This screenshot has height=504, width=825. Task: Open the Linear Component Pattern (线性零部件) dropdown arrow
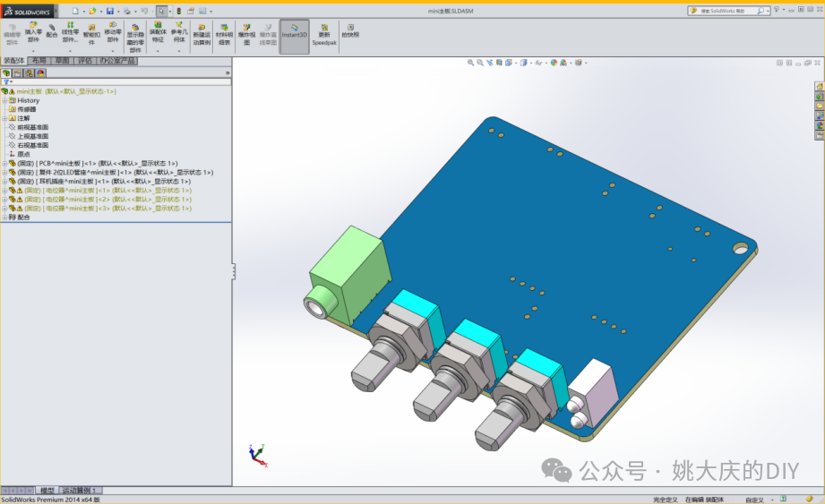(x=70, y=51)
